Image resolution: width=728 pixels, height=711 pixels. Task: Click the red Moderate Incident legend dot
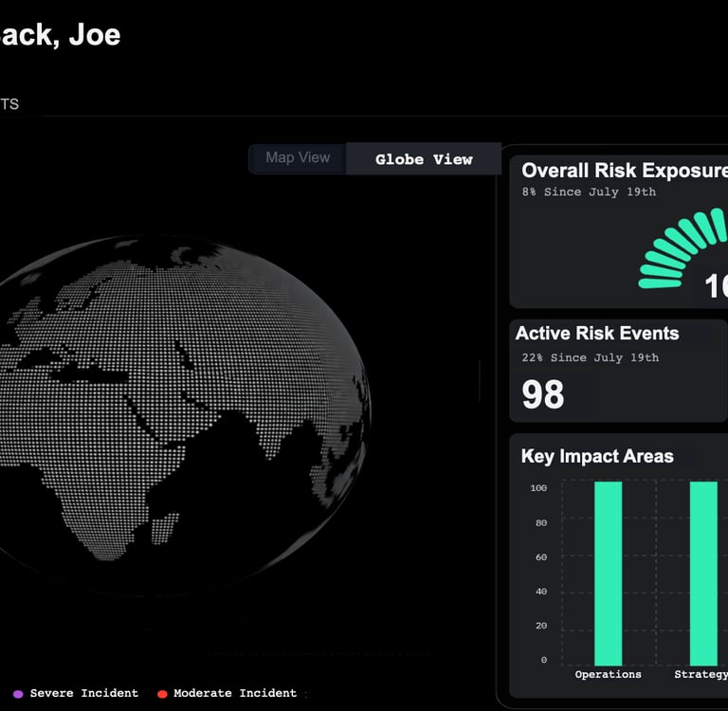click(162, 694)
